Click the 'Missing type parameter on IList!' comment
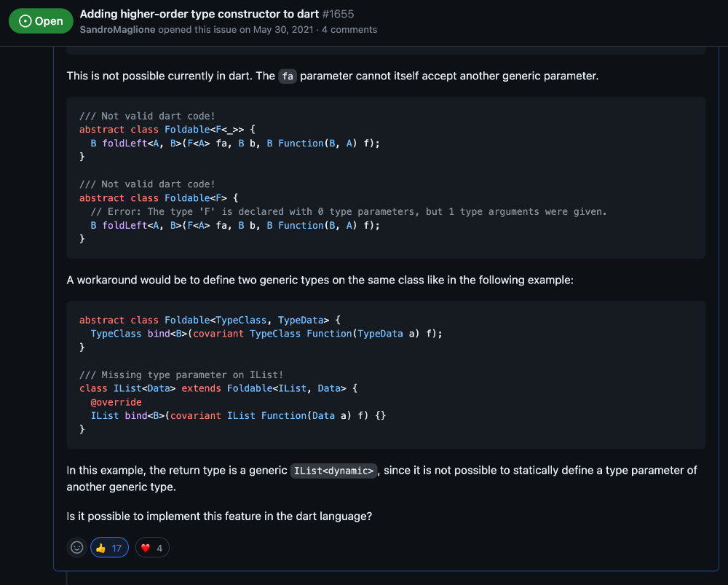Image resolution: width=728 pixels, height=585 pixels. click(x=181, y=375)
